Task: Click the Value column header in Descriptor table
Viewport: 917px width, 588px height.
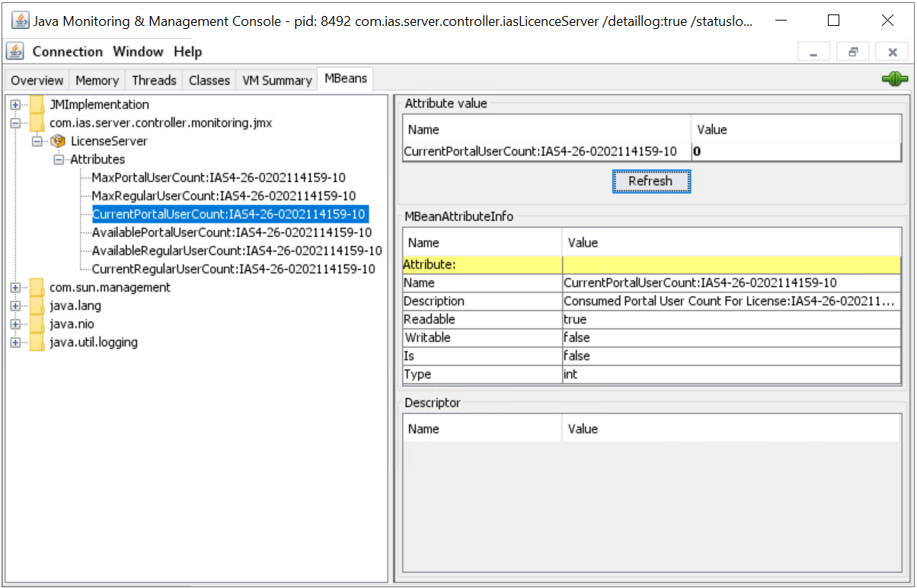Action: point(731,429)
